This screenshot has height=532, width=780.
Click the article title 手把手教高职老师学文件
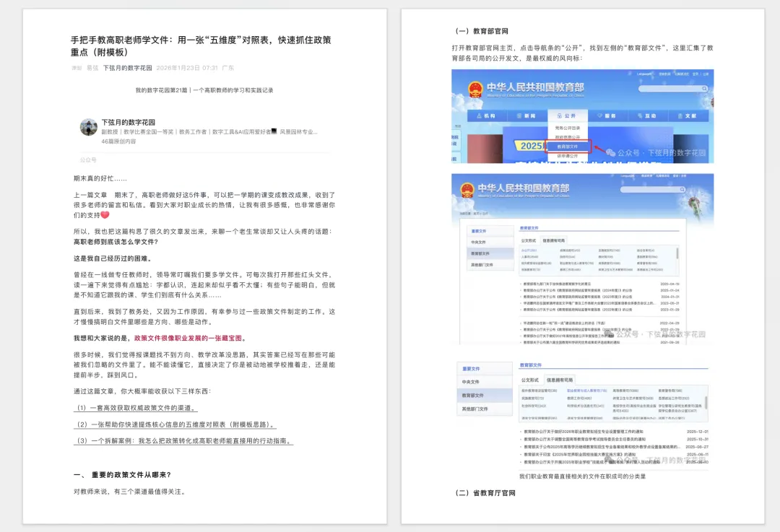click(201, 45)
